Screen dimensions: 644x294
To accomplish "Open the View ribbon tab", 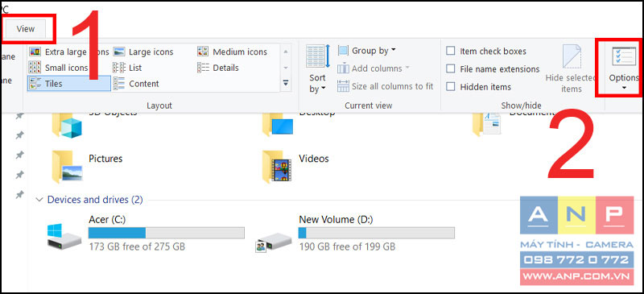I will [x=26, y=29].
